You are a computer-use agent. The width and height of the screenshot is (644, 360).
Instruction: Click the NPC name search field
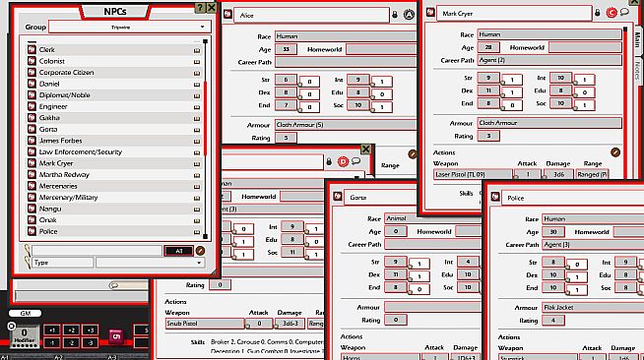[x=97, y=251]
